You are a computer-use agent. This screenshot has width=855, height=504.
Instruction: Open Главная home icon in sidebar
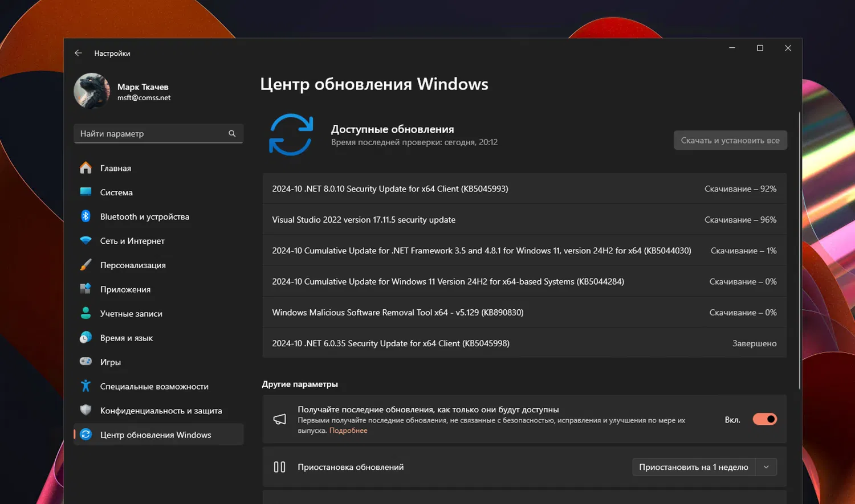85,168
